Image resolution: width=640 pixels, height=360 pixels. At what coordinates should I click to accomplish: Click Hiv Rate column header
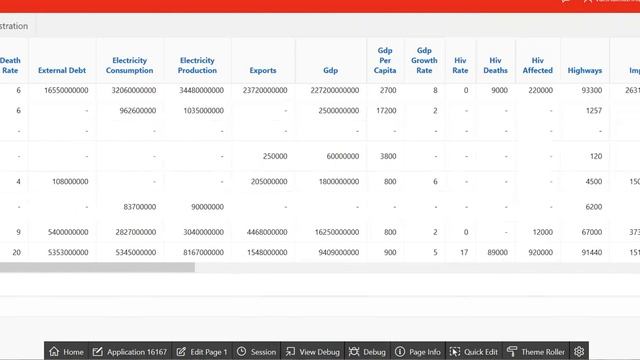coord(460,65)
